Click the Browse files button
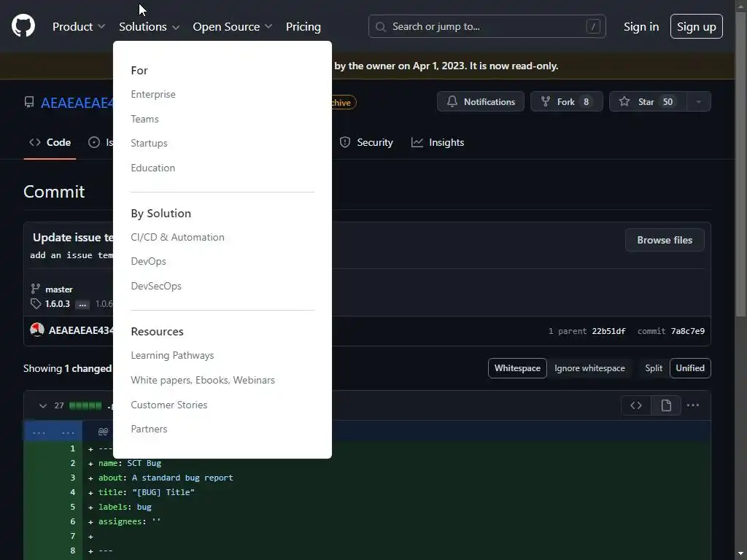747x560 pixels. [665, 240]
